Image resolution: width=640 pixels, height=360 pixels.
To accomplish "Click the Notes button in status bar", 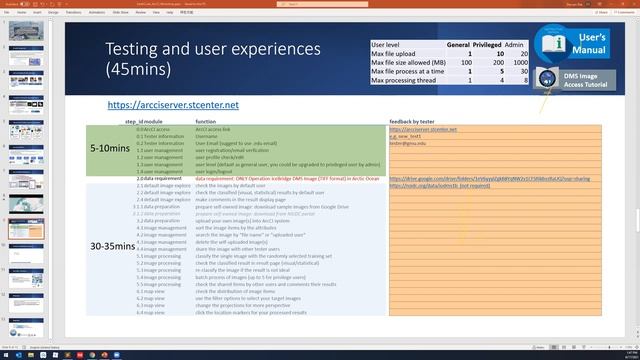I will (x=539, y=347).
